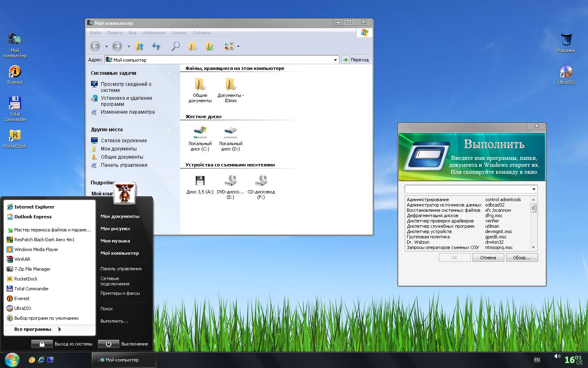
Task: Select Панель управления in Start menu
Action: click(x=121, y=269)
